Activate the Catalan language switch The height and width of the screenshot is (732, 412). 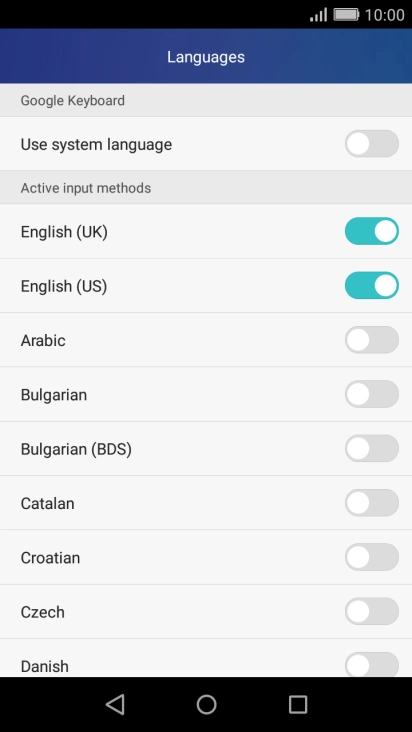372,503
